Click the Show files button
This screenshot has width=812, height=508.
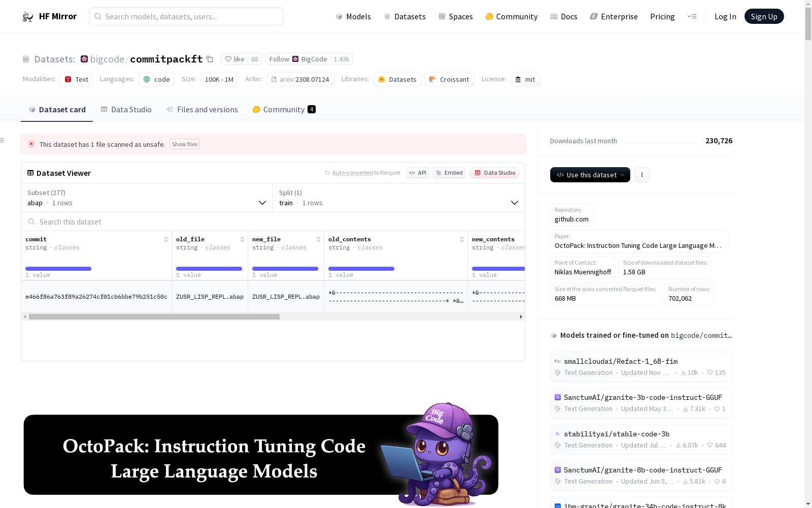(185, 144)
